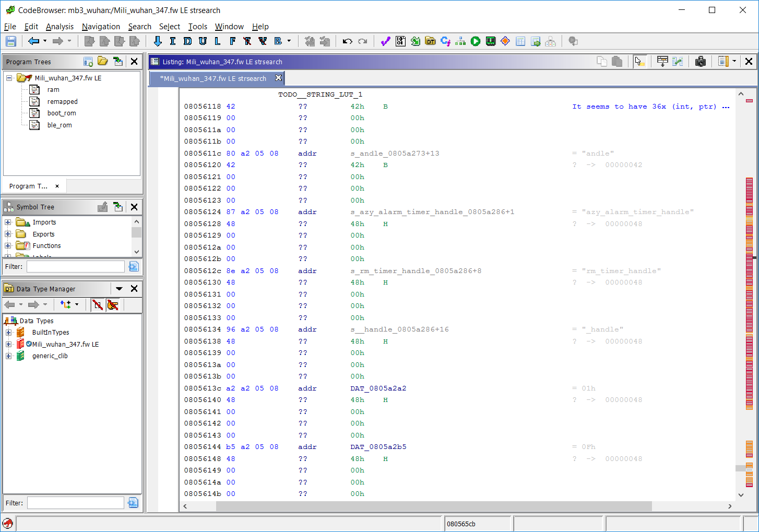Toggle the crossed-out pointer filter in Data Types
Image resolution: width=759 pixels, height=532 pixels.
tap(113, 304)
